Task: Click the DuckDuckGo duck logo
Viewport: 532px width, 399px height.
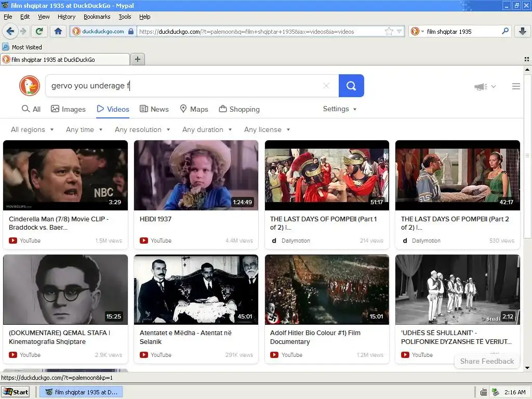Action: pyautogui.click(x=30, y=86)
